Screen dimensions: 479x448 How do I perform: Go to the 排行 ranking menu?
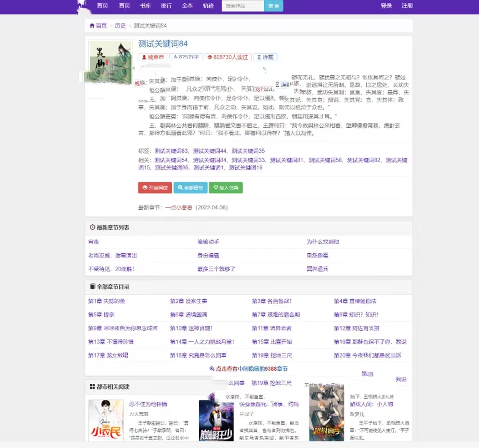click(166, 6)
